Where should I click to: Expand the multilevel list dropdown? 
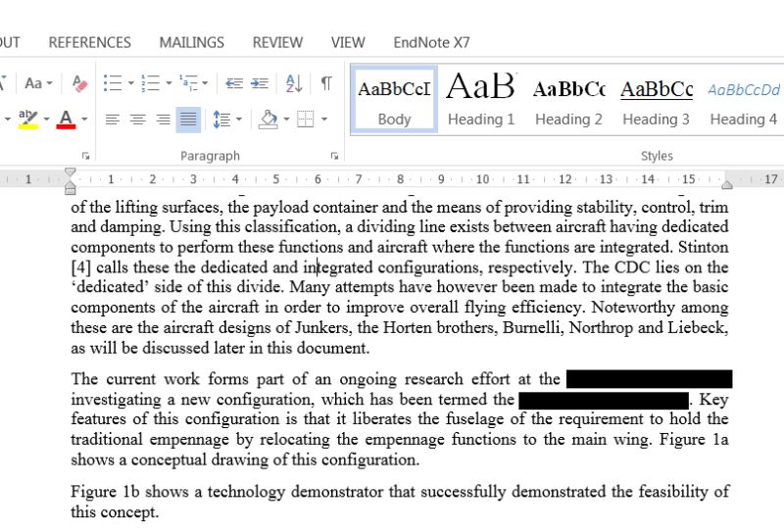point(205,83)
